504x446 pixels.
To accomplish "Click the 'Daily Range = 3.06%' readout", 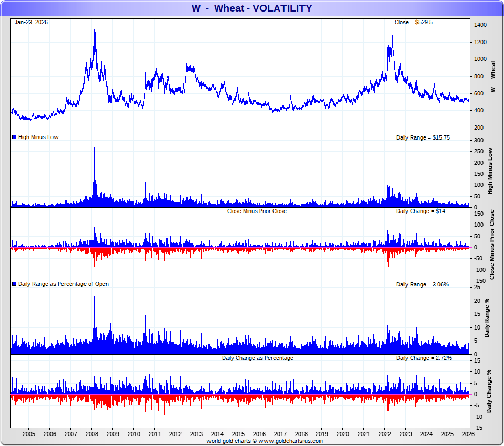I will (422, 284).
